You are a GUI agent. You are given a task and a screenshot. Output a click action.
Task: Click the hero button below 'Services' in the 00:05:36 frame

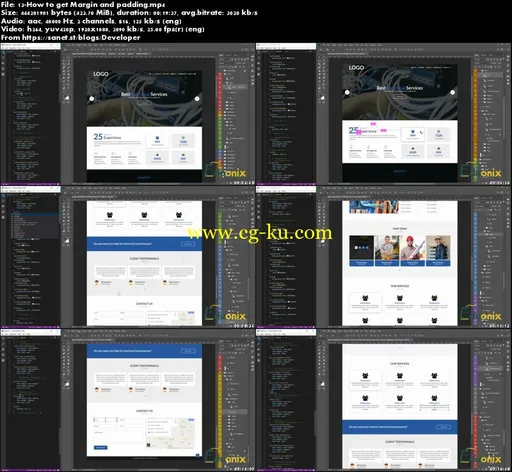[400, 96]
